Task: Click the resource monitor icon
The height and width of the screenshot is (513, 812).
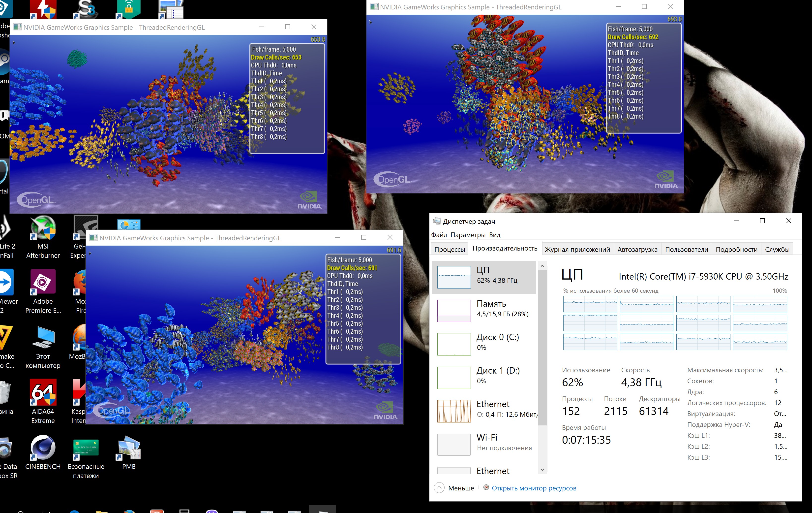Action: click(x=486, y=487)
